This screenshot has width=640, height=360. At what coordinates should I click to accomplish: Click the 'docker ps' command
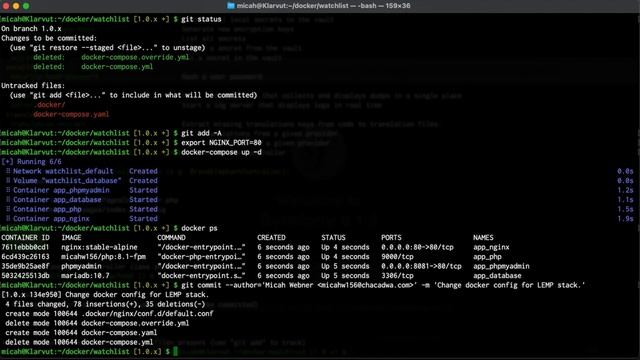(x=199, y=228)
